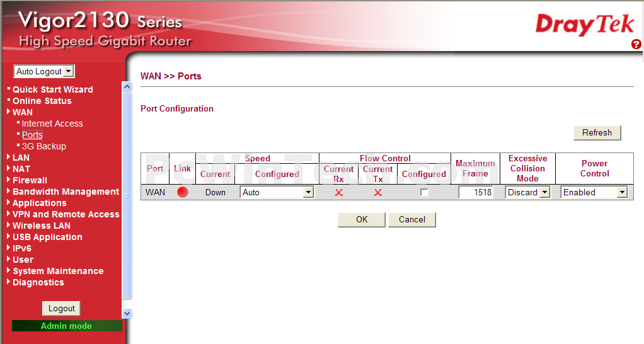Click the sidebar scrollbar thumb

tap(127, 196)
